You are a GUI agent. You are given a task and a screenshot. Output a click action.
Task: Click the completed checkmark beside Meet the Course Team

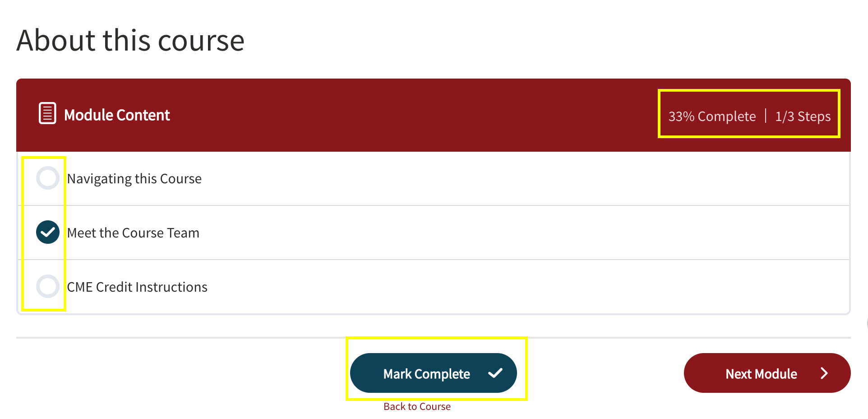pyautogui.click(x=48, y=232)
